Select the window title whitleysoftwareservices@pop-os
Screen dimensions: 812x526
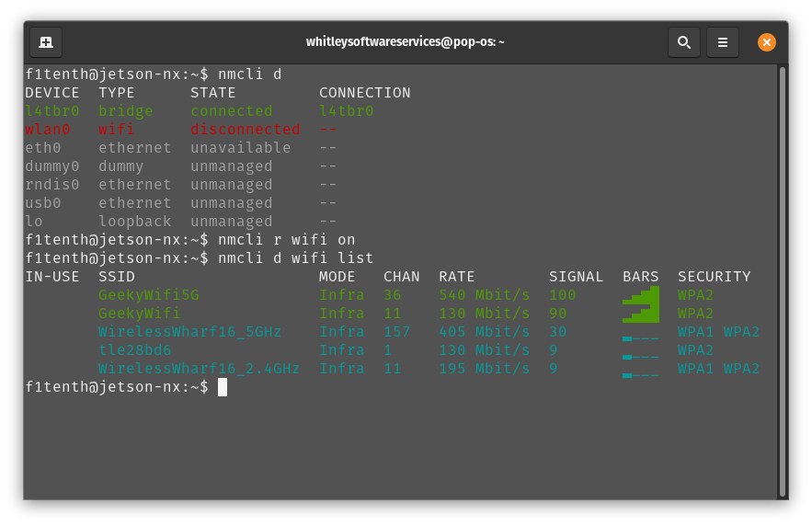(405, 42)
